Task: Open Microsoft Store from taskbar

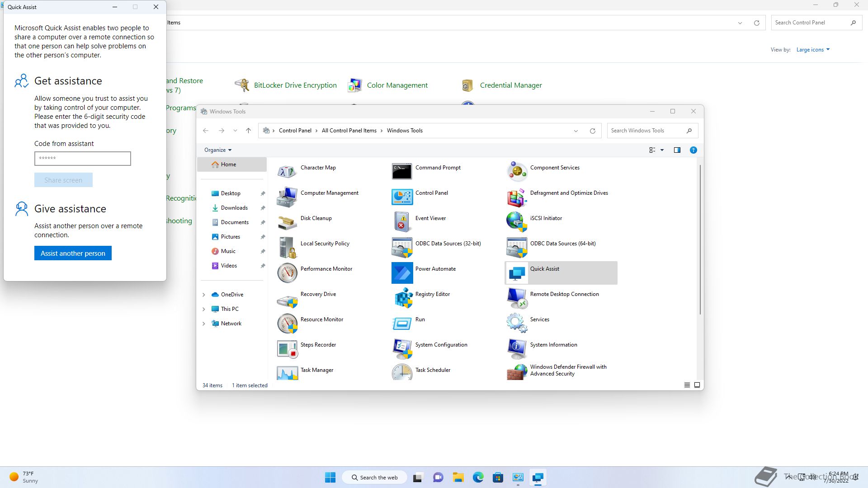Action: tap(498, 478)
